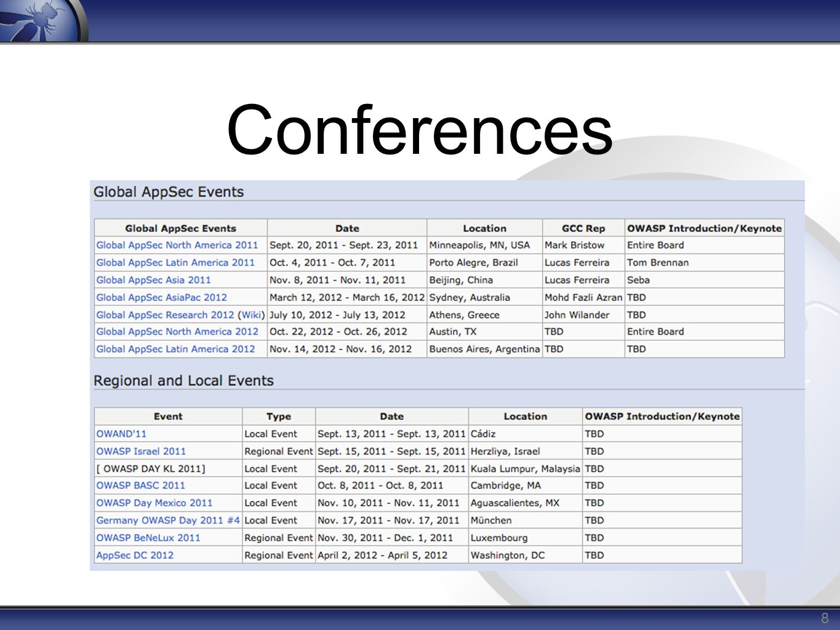Click the GCC Rep column header
Viewport: 840px width, 630px height.
pyautogui.click(x=583, y=228)
